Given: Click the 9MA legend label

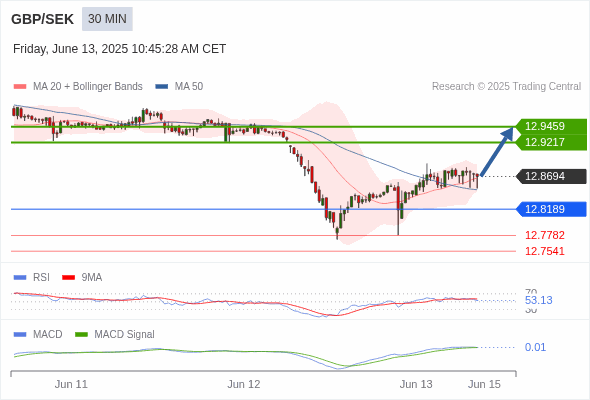Looking at the screenshot, I should (x=92, y=277).
